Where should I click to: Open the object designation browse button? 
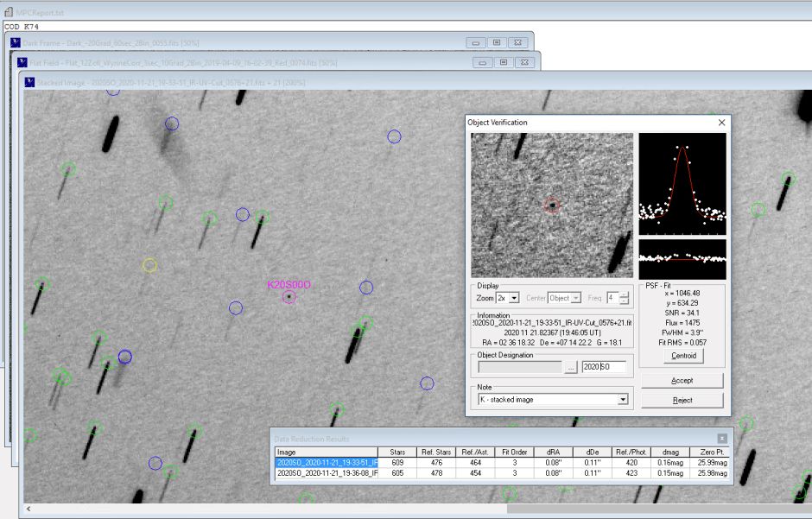(x=571, y=367)
